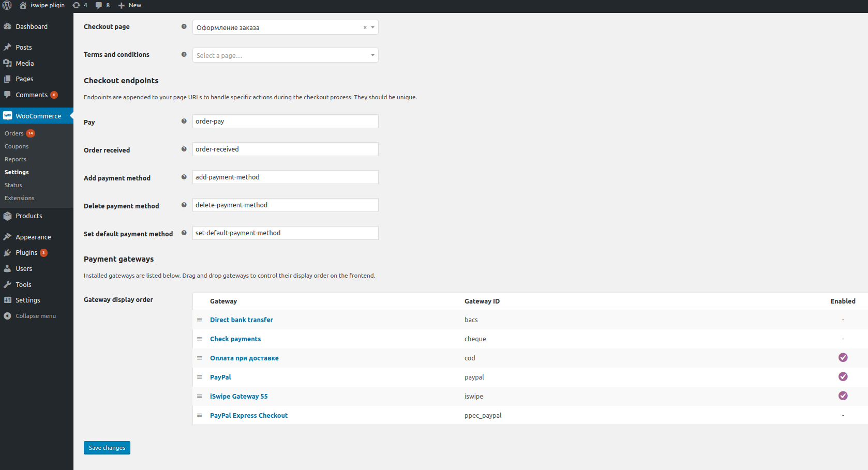
Task: Click the Dashboard icon in sidebar
Action: click(x=7, y=26)
